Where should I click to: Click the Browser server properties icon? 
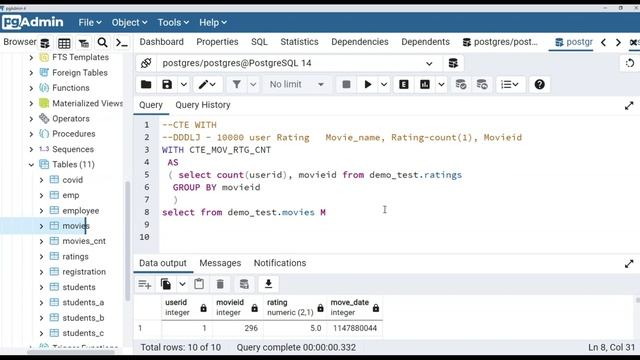pyautogui.click(x=45, y=42)
